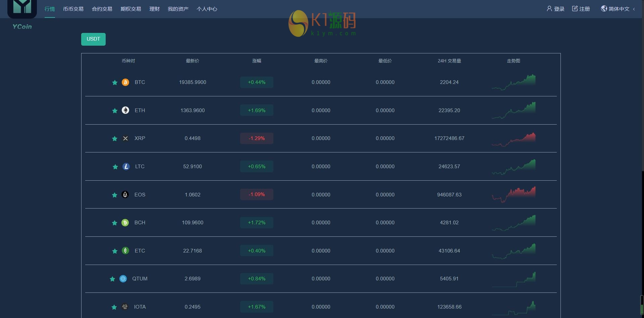Click the QTUM coin icon

point(123,279)
